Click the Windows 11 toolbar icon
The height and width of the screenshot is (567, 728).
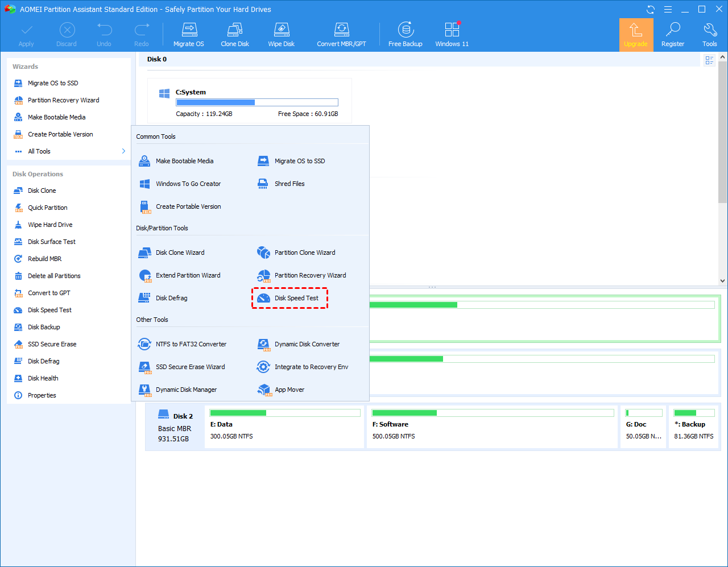click(452, 35)
